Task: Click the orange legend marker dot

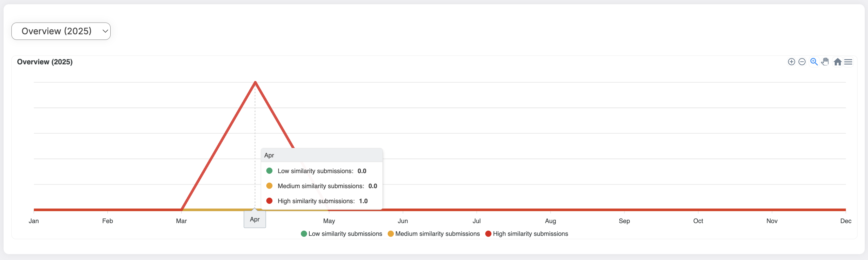Action: click(x=391, y=234)
